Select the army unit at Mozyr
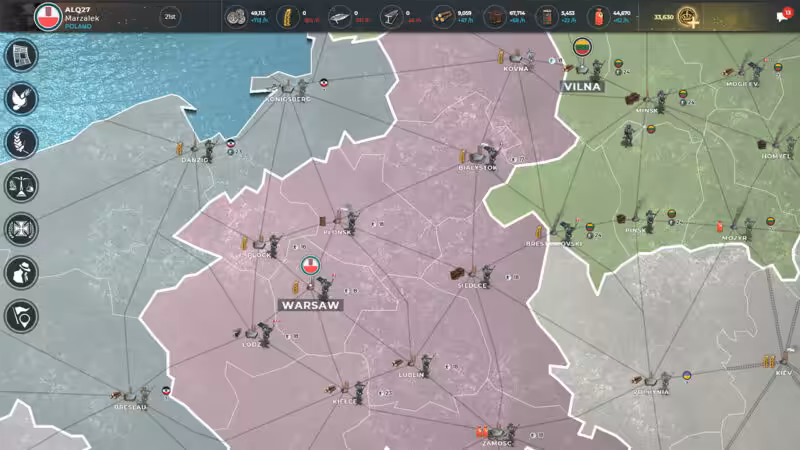The width and height of the screenshot is (800, 450). pos(748,228)
